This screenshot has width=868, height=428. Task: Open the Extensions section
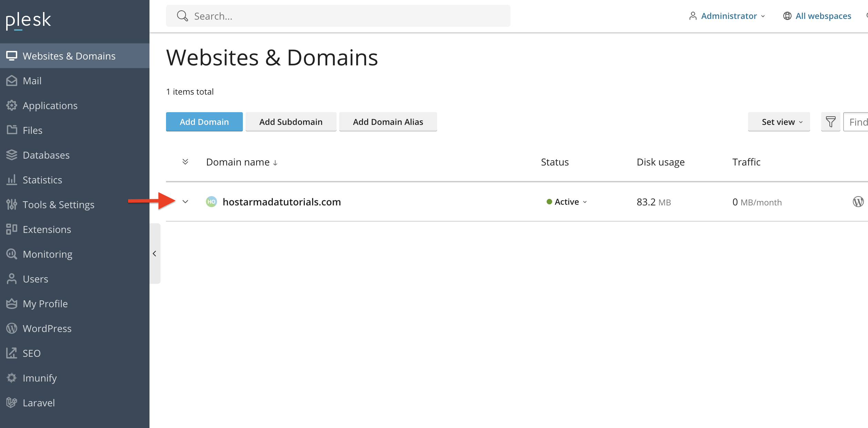point(47,229)
